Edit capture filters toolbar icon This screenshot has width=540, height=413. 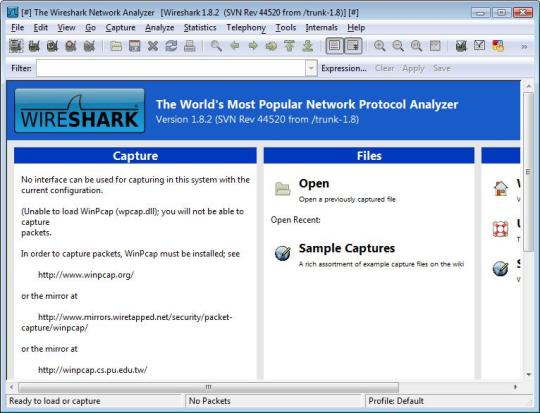click(461, 46)
